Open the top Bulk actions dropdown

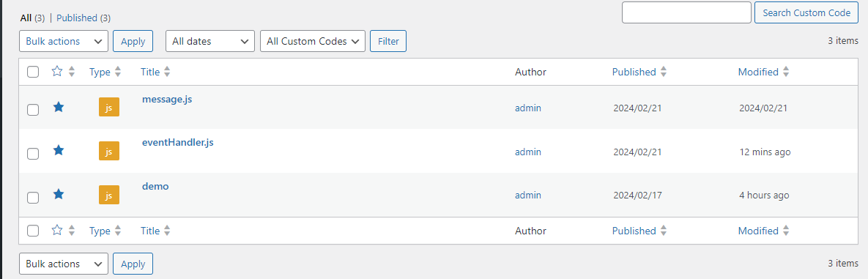click(64, 41)
